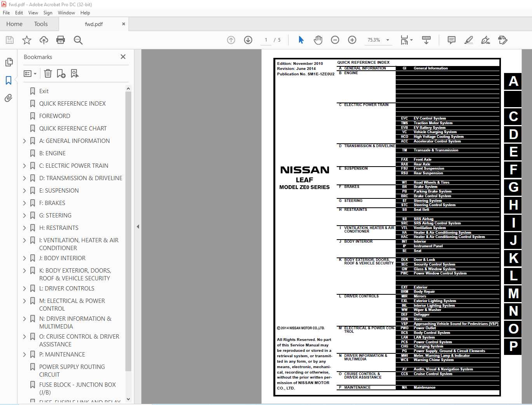Viewport: 532px width, 405px height.
Task: Open the File menu
Action: point(6,13)
